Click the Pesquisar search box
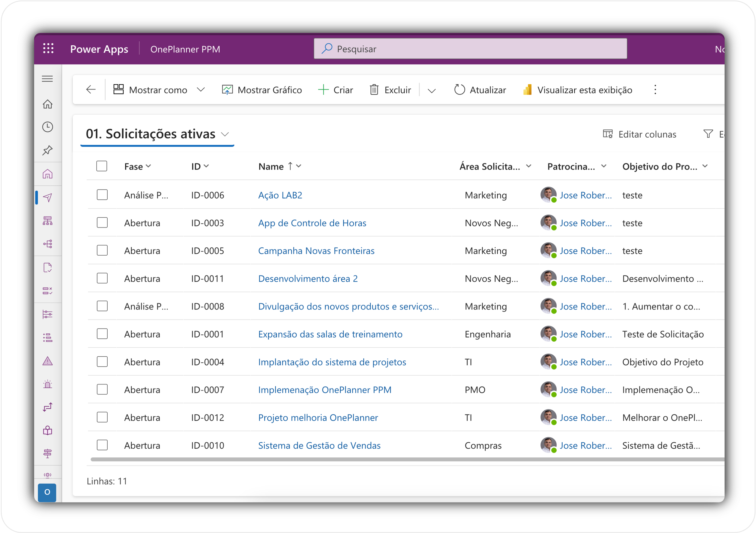 coord(470,49)
